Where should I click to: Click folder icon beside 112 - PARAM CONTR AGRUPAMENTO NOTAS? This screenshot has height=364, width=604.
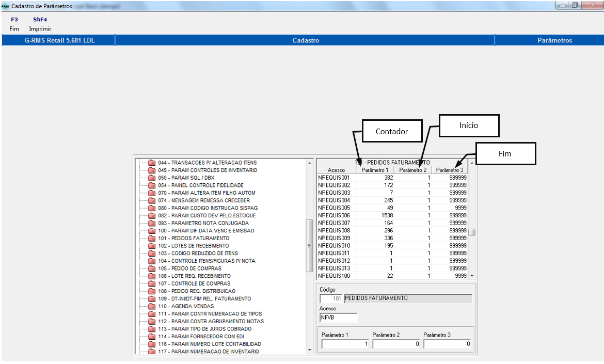[152, 321]
